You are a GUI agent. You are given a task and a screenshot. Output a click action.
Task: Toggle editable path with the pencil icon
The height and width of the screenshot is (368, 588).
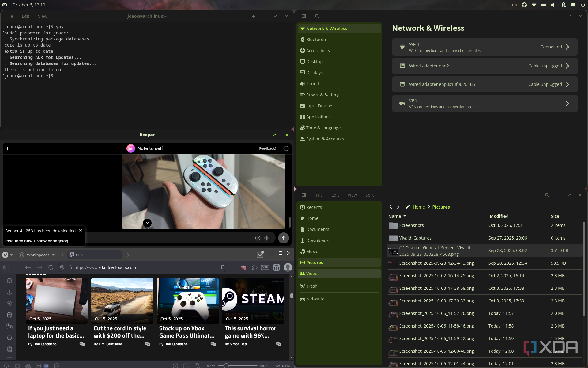tap(408, 207)
